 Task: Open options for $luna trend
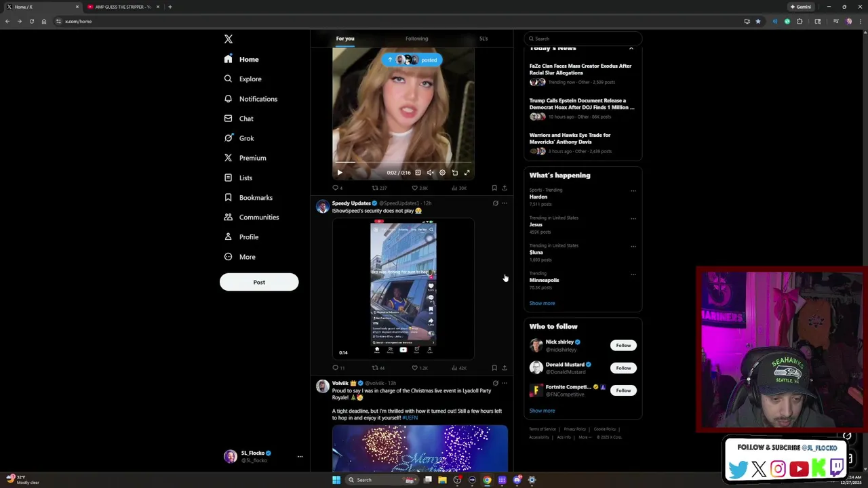point(633,246)
